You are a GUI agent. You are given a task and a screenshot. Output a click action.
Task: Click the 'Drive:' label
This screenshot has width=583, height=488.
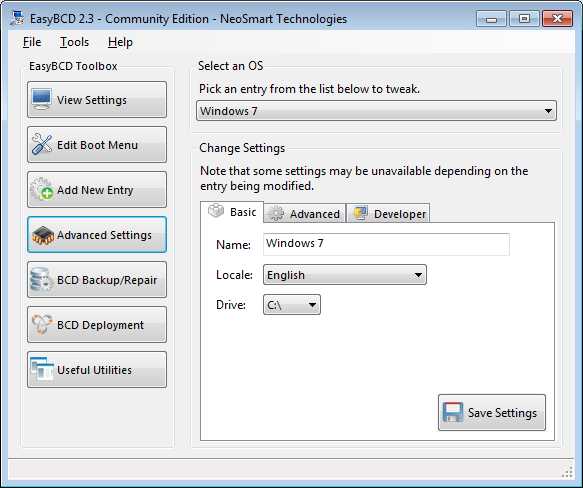(231, 305)
